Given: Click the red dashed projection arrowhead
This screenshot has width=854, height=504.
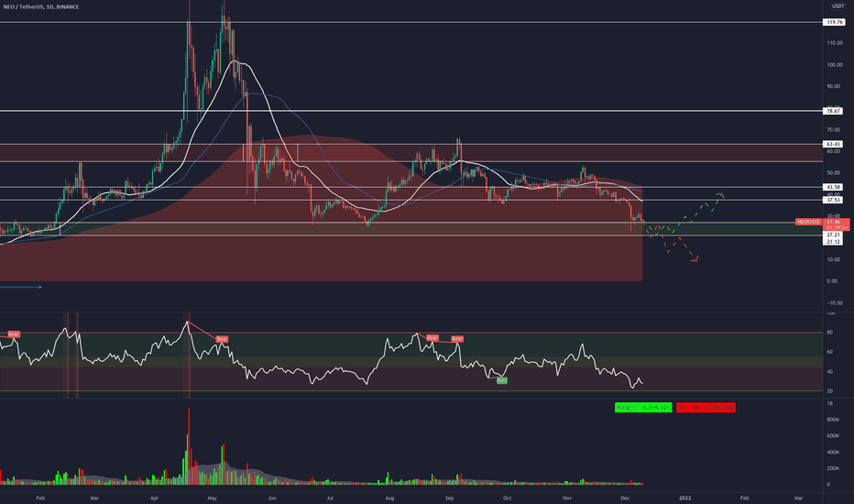Looking at the screenshot, I should (695, 258).
